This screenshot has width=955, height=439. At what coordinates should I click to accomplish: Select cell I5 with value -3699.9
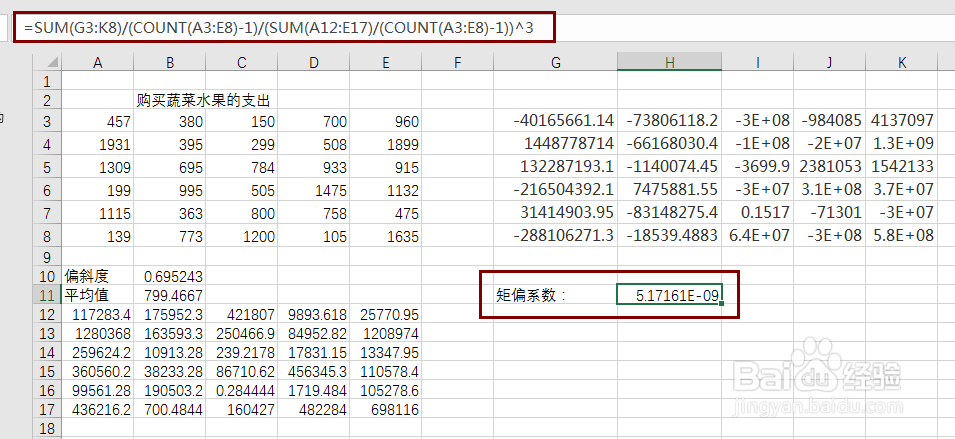(x=758, y=167)
